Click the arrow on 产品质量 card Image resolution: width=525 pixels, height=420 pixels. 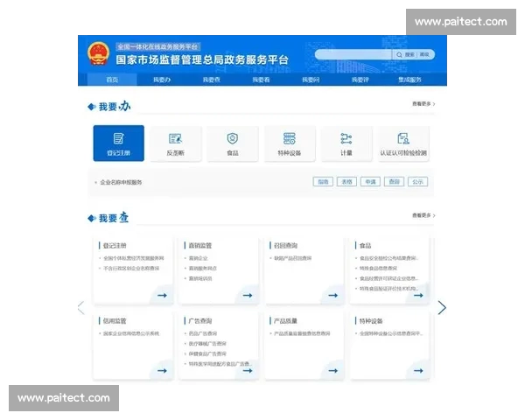coord(333,371)
